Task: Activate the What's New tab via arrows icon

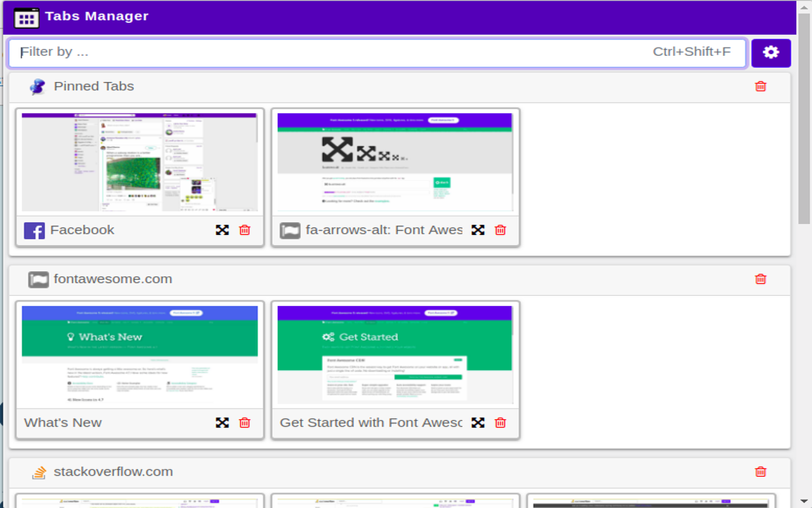Action: click(x=222, y=422)
